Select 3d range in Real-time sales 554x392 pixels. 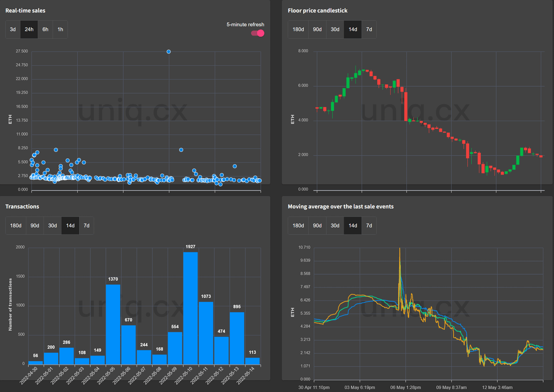coord(13,30)
